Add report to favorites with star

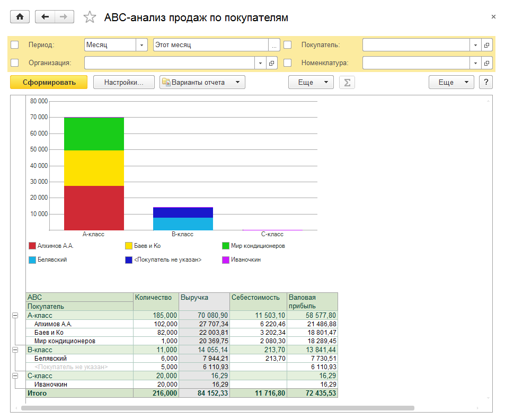pos(90,17)
